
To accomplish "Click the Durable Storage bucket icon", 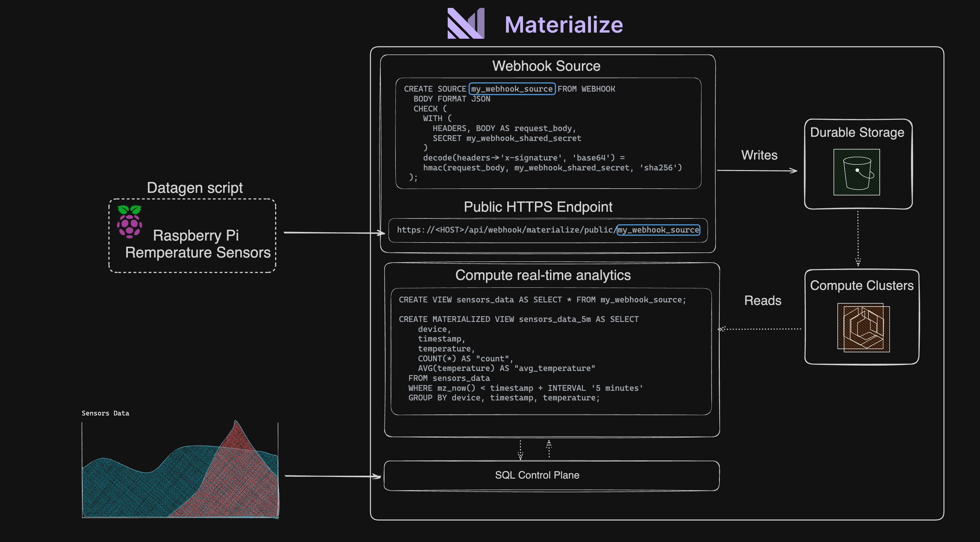I will pos(856,172).
